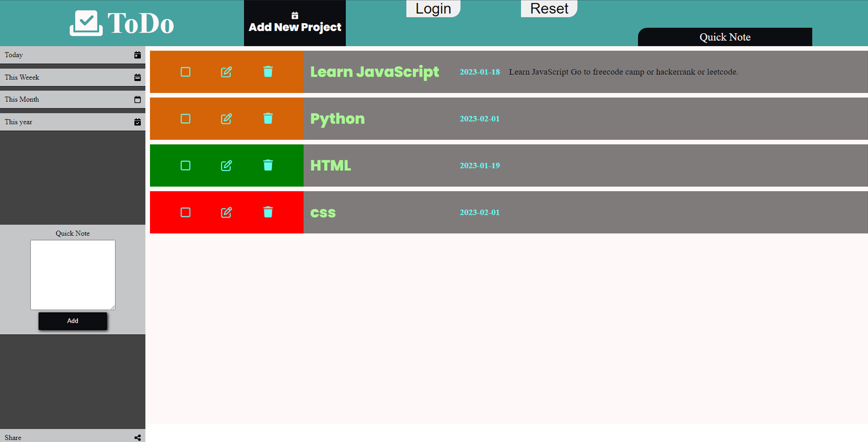Open the Add New Project menu

294,23
